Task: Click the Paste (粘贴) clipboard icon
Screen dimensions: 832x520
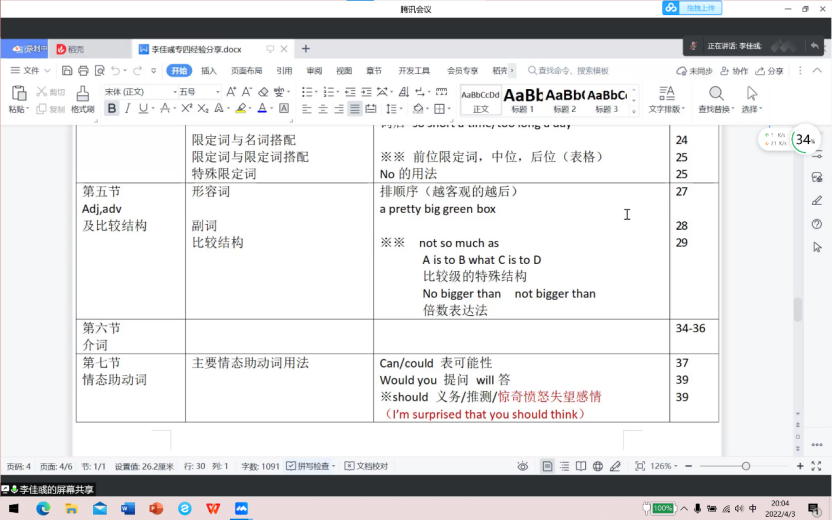Action: click(x=19, y=93)
